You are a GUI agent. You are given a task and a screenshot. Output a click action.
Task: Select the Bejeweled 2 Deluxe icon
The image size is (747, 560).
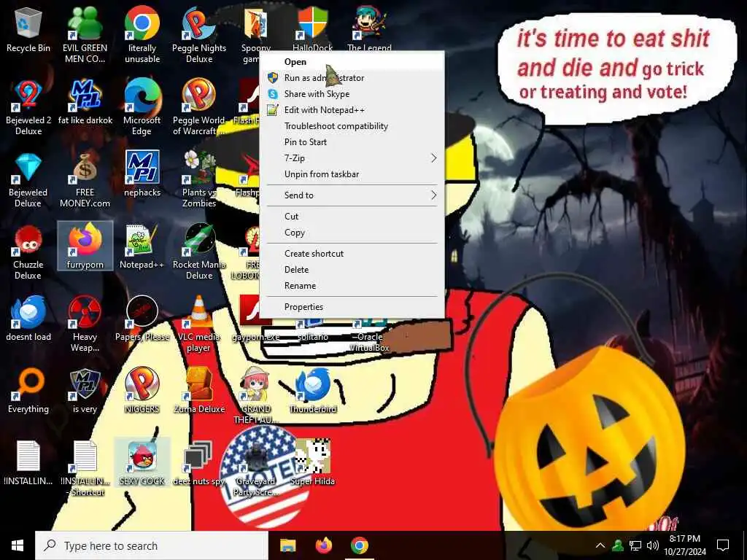(28, 107)
